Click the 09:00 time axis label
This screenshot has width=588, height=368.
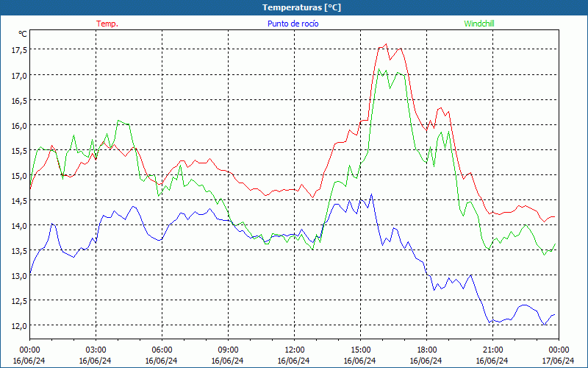tap(228, 350)
